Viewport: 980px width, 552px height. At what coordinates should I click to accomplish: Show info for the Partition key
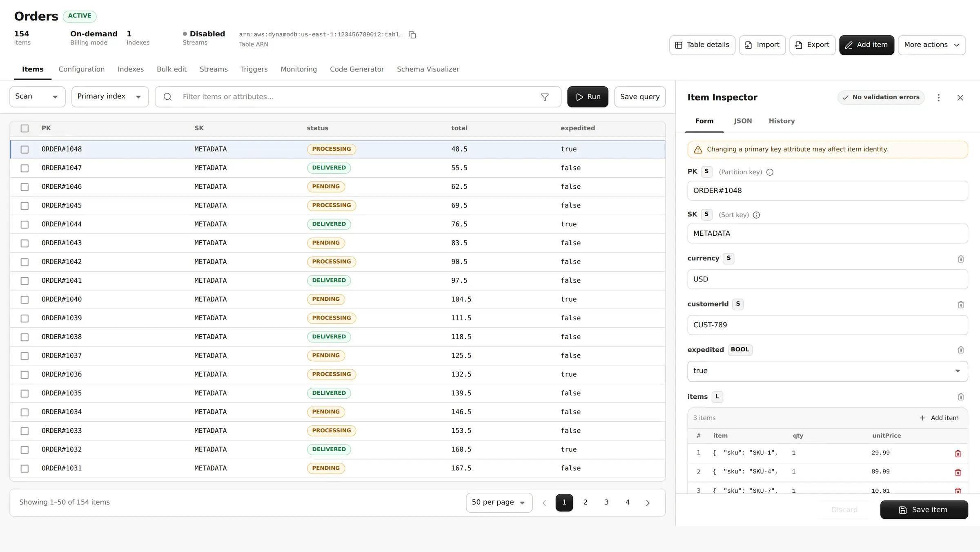[x=770, y=172]
